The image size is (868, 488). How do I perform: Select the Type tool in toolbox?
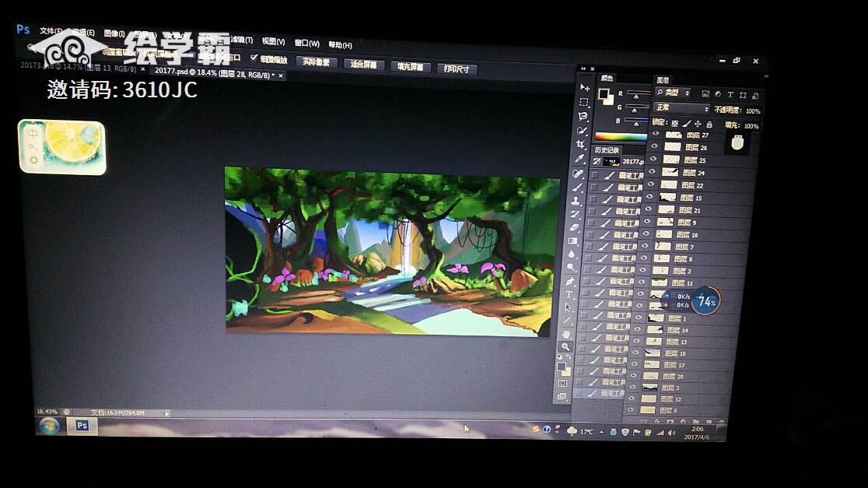569,294
